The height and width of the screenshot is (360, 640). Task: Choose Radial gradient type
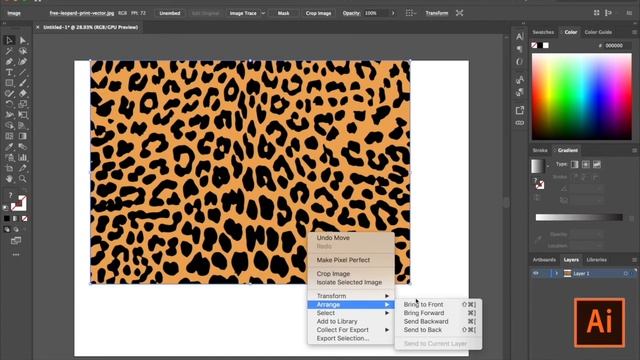click(x=586, y=164)
